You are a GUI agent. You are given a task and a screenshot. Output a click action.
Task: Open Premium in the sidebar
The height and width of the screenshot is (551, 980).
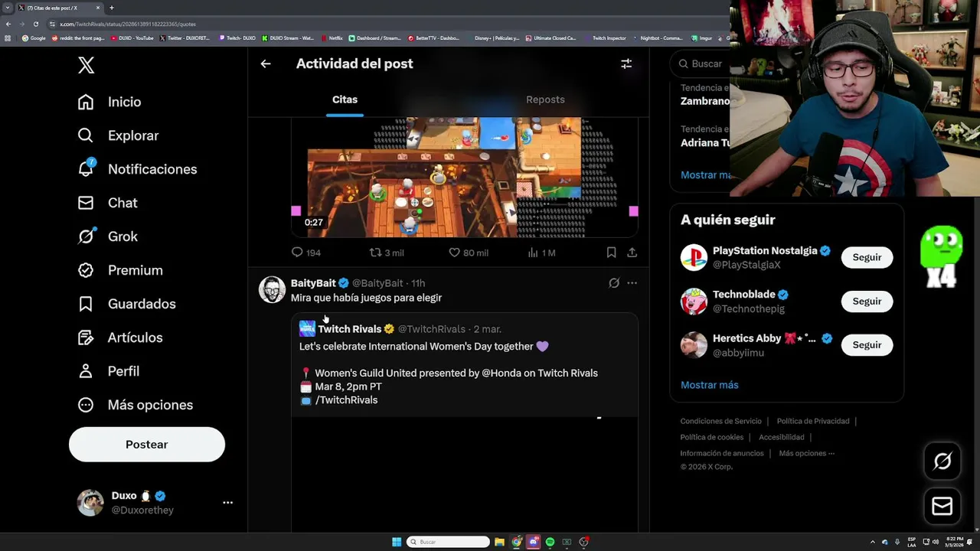120,270
